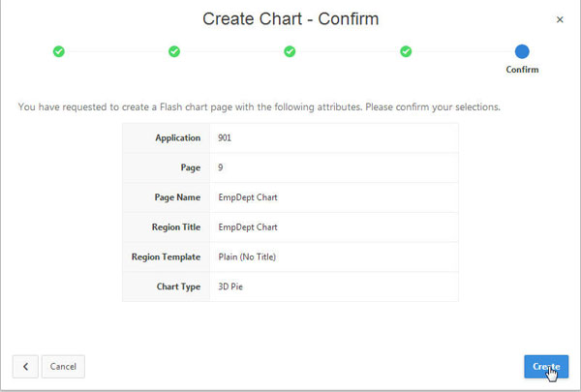Go back using the left chevron button
581x392 pixels.
(25, 367)
